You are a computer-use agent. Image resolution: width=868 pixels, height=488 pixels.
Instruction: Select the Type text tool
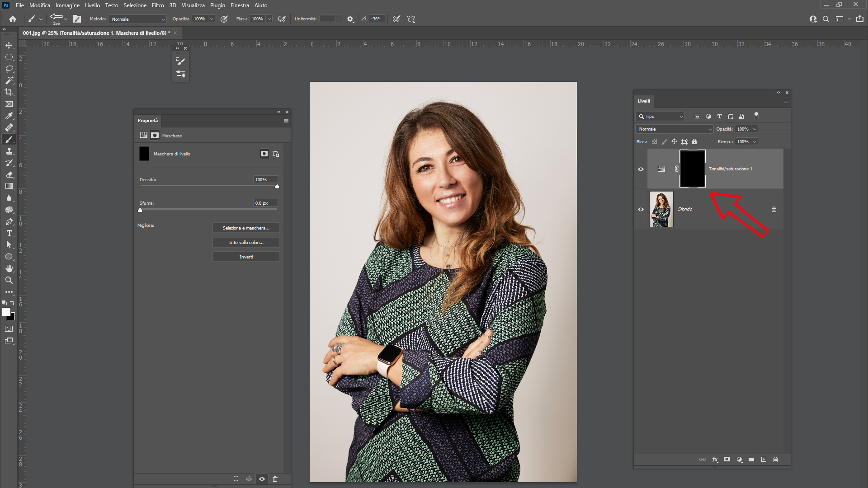tap(9, 233)
